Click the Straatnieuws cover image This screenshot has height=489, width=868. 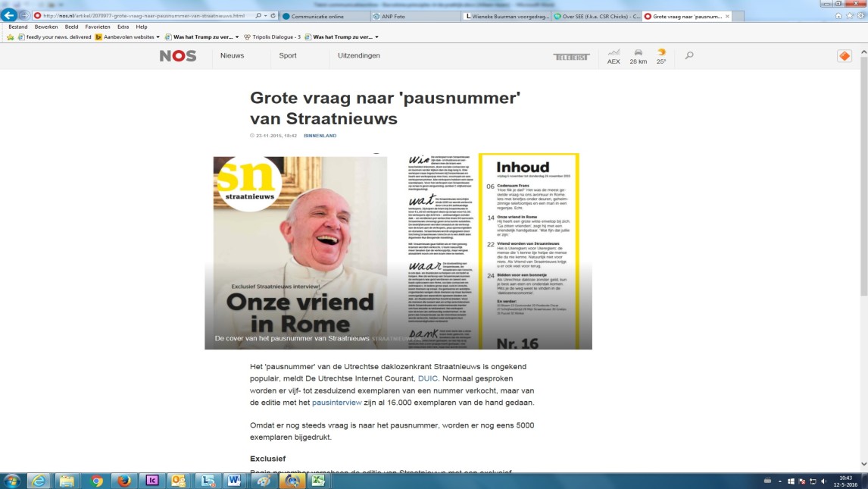pos(398,252)
